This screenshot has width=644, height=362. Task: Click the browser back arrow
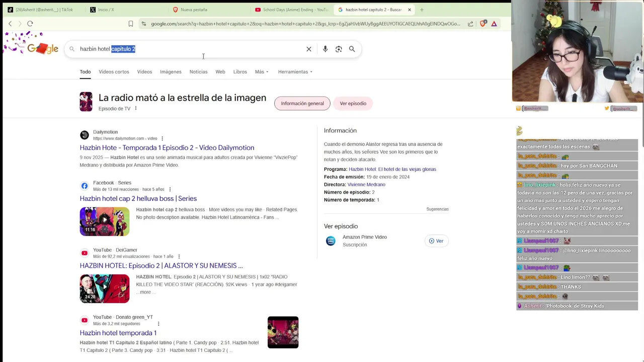pos(10,24)
